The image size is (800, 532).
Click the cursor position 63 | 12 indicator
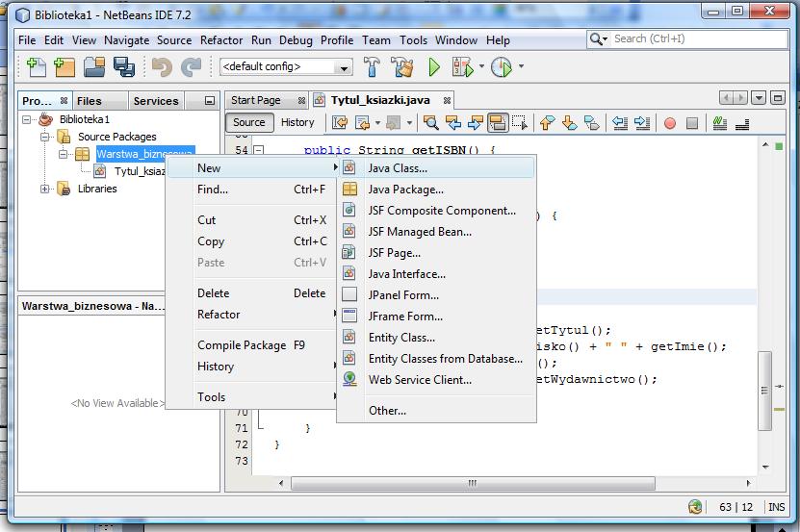pyautogui.click(x=735, y=507)
